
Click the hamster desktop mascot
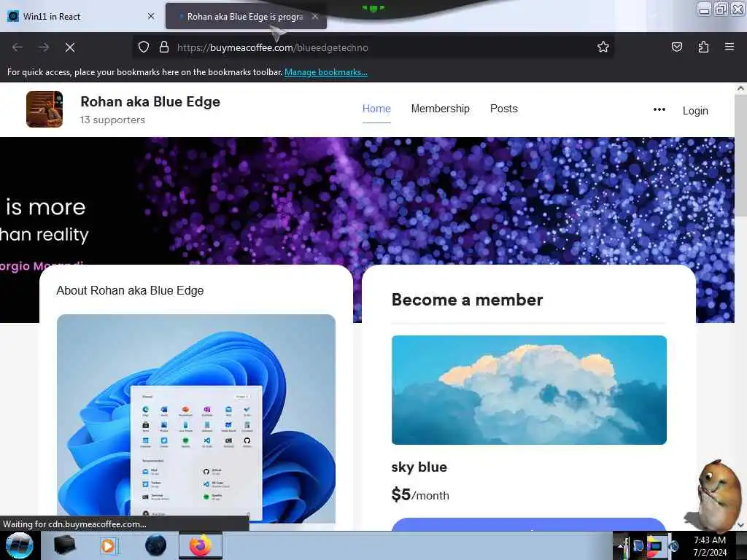coord(715,495)
